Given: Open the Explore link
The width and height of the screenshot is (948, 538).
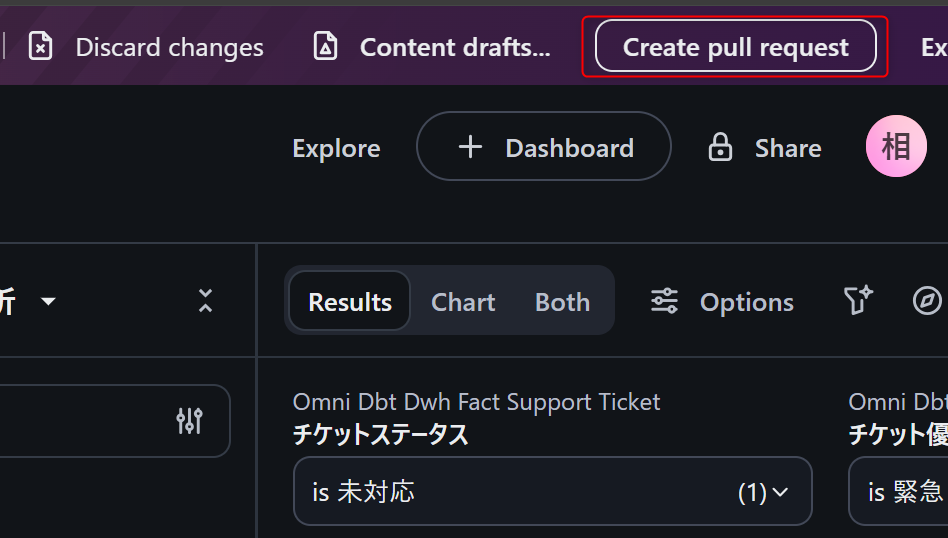Looking at the screenshot, I should (x=336, y=148).
